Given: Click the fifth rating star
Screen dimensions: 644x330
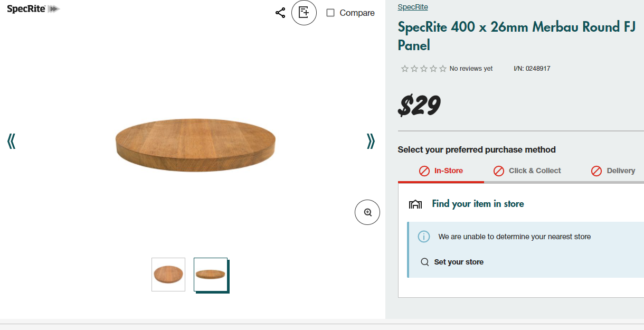Looking at the screenshot, I should [x=442, y=68].
